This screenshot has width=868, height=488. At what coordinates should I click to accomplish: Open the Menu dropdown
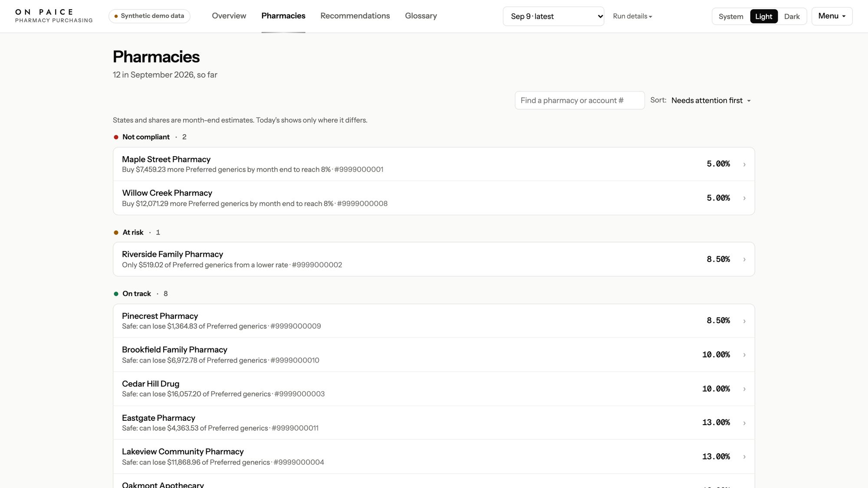(832, 16)
